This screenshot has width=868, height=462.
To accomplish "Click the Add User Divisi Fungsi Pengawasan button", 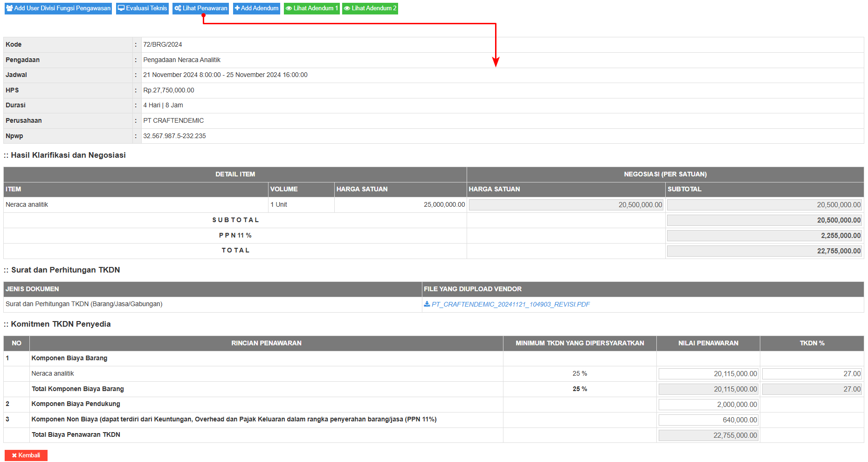I will tap(58, 8).
